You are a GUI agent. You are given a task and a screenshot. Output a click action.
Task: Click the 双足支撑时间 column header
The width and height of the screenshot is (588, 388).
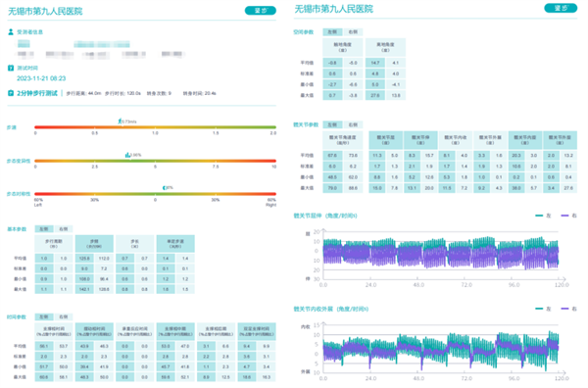point(257,331)
